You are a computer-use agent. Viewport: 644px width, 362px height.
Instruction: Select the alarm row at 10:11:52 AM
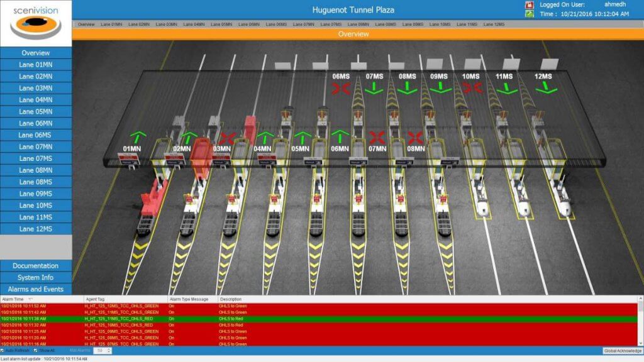pos(319,306)
